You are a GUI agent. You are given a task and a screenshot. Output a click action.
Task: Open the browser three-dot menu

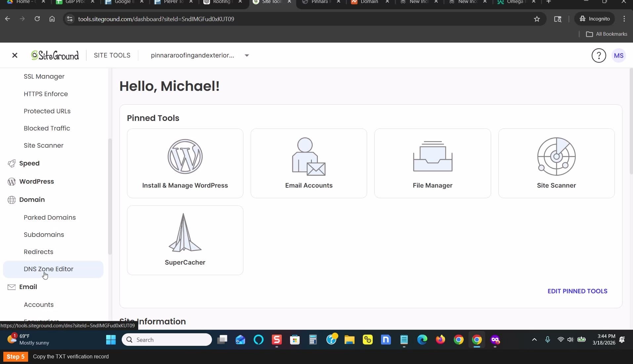click(x=624, y=19)
